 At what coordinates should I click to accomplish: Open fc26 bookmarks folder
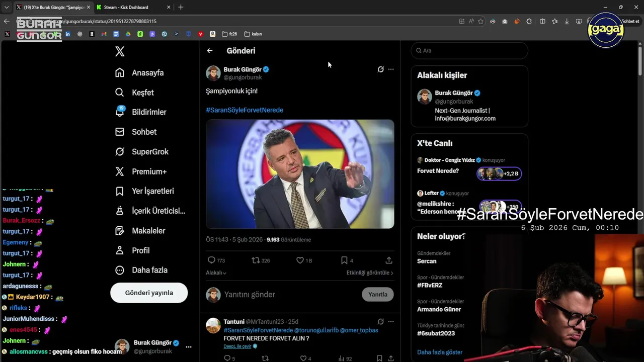pyautogui.click(x=229, y=34)
